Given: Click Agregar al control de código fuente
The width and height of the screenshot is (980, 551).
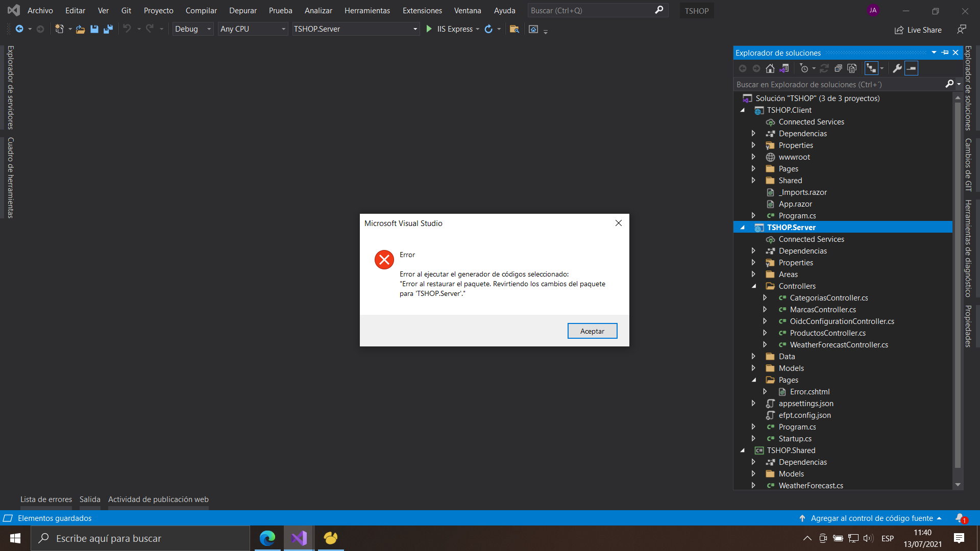Looking at the screenshot, I should coord(872,518).
